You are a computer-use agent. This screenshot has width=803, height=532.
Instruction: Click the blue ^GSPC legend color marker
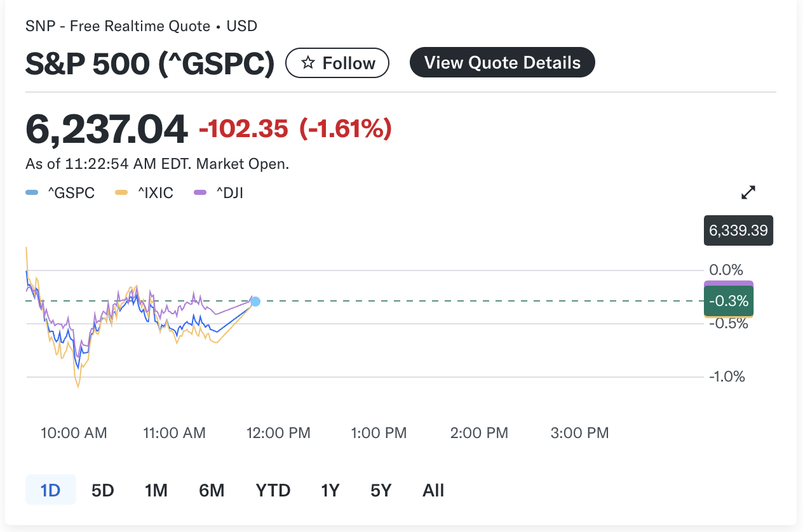pyautogui.click(x=31, y=192)
